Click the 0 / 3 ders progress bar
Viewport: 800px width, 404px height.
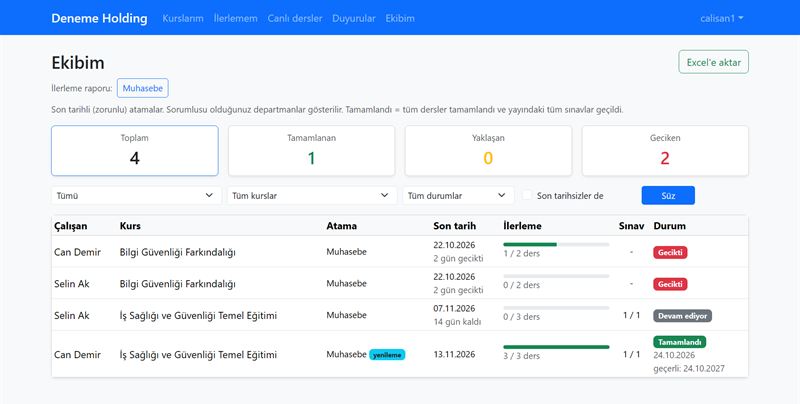(x=556, y=308)
